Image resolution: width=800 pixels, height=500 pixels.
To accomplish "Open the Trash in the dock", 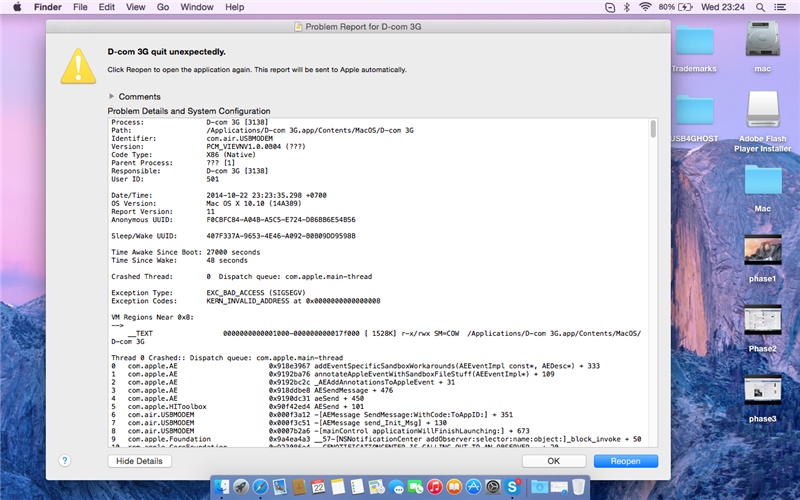I will 579,487.
